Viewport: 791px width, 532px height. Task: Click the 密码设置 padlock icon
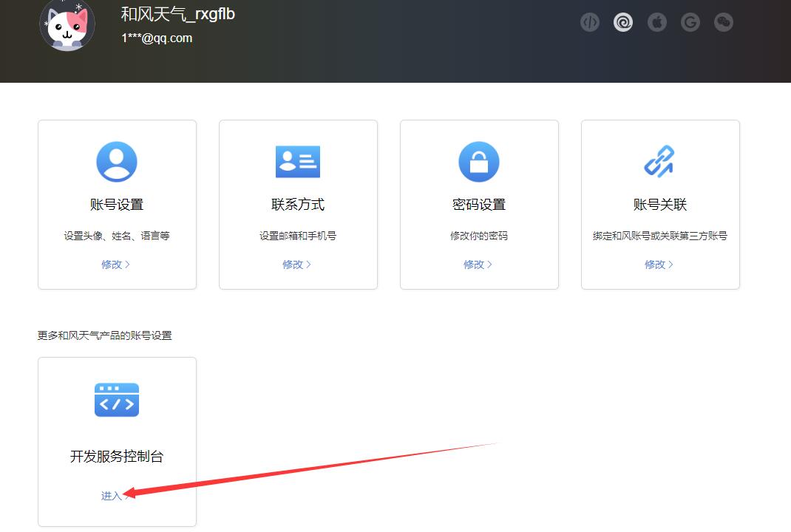point(479,161)
